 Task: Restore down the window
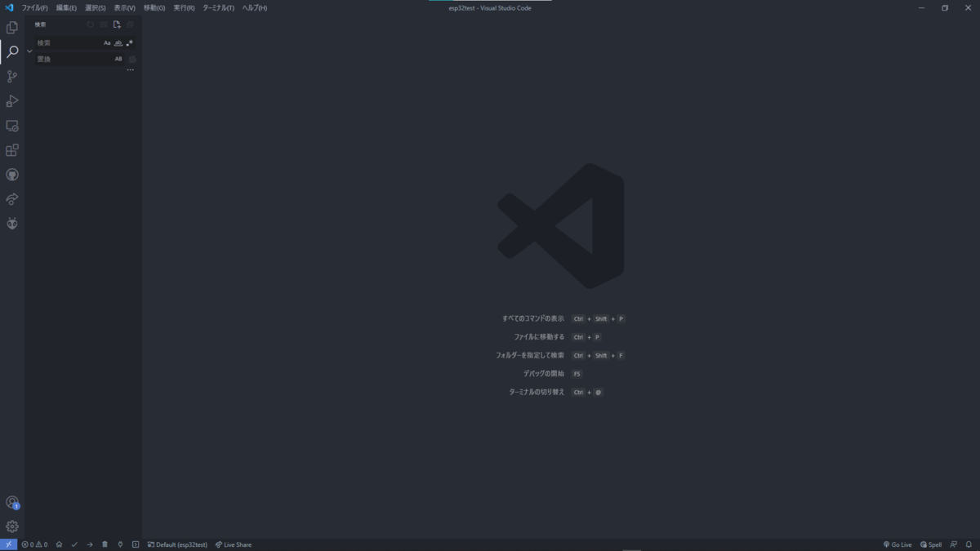(945, 7)
